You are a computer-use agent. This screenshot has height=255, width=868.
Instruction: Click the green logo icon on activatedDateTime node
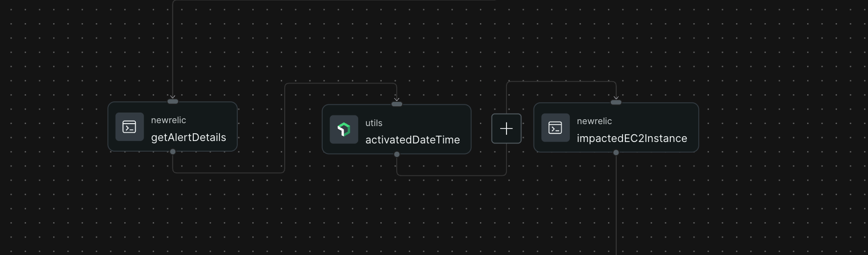click(x=344, y=129)
